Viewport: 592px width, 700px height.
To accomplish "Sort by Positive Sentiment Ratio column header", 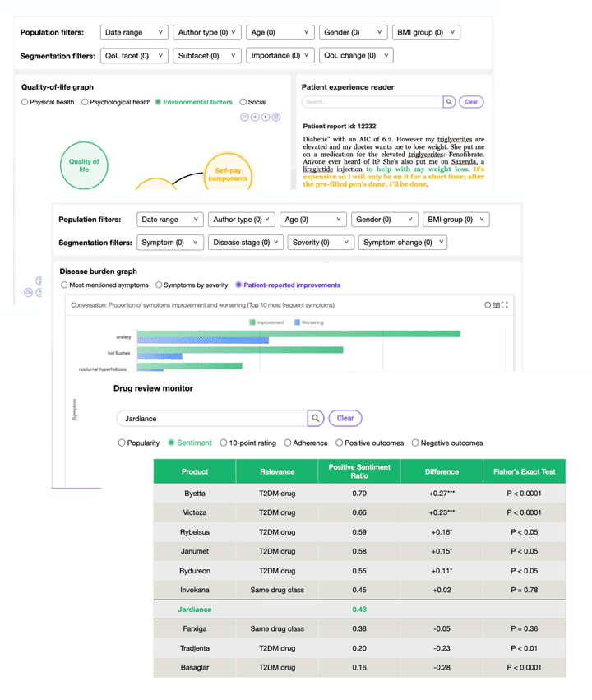I will click(x=360, y=471).
